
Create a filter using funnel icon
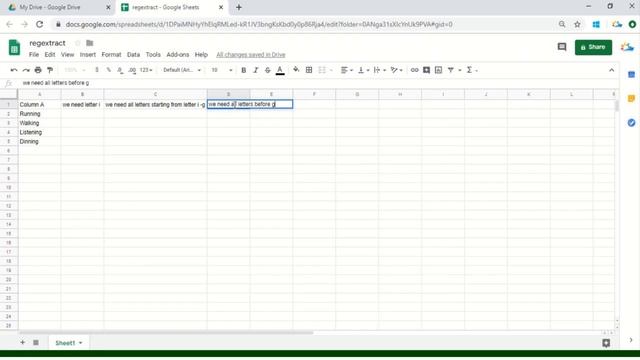coord(451,70)
